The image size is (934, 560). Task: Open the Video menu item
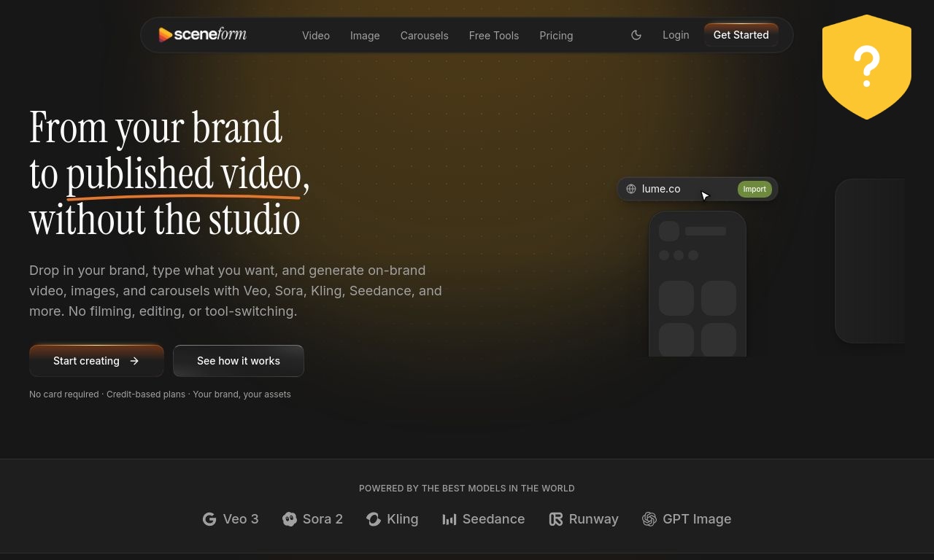click(x=316, y=35)
